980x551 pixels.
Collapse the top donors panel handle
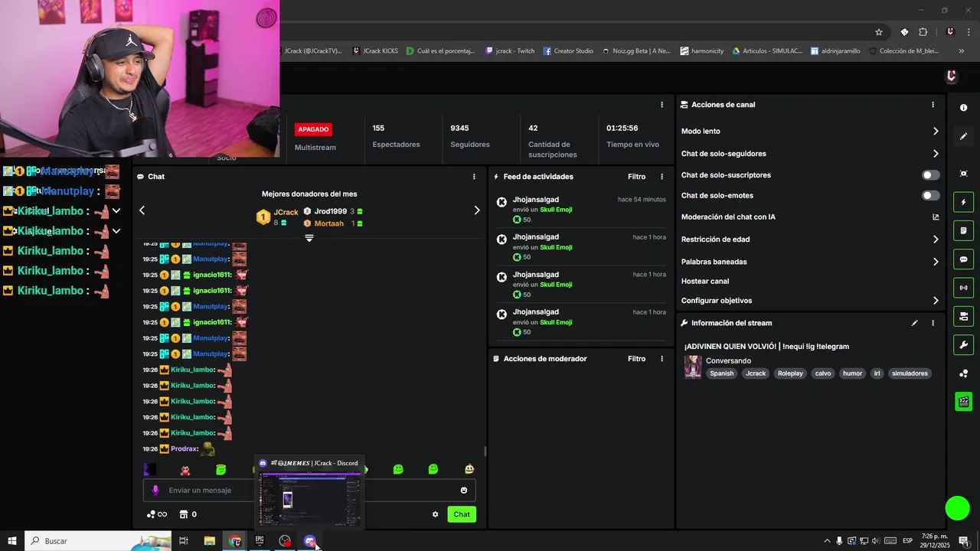click(x=309, y=238)
